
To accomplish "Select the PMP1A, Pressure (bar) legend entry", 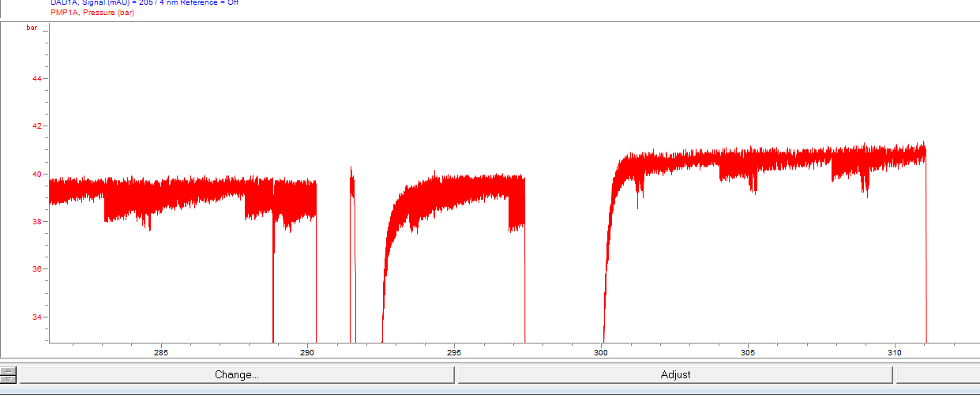I will click(92, 13).
